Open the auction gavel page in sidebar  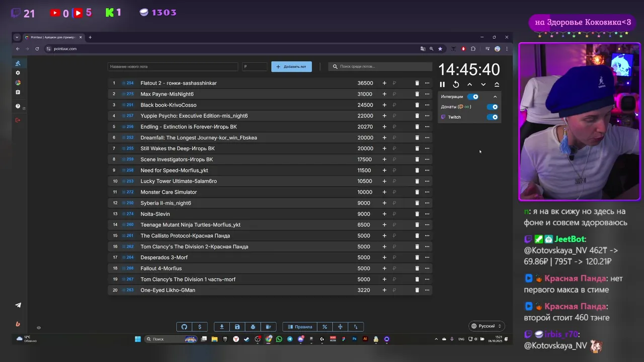pos(18,63)
